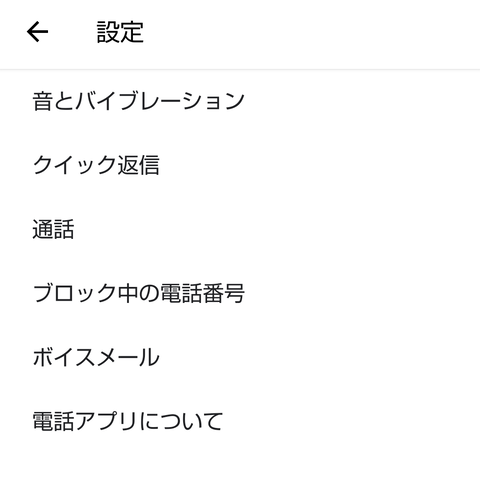480x480 pixels.
Task: Tap the row between クイック返信 and ブロック中の電話番号
Action: click(240, 229)
